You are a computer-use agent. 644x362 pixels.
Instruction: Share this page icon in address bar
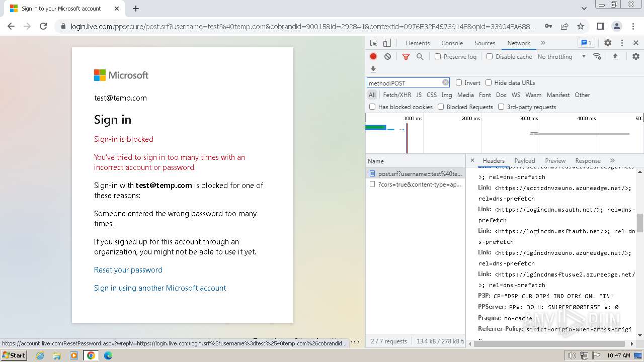pyautogui.click(x=565, y=26)
